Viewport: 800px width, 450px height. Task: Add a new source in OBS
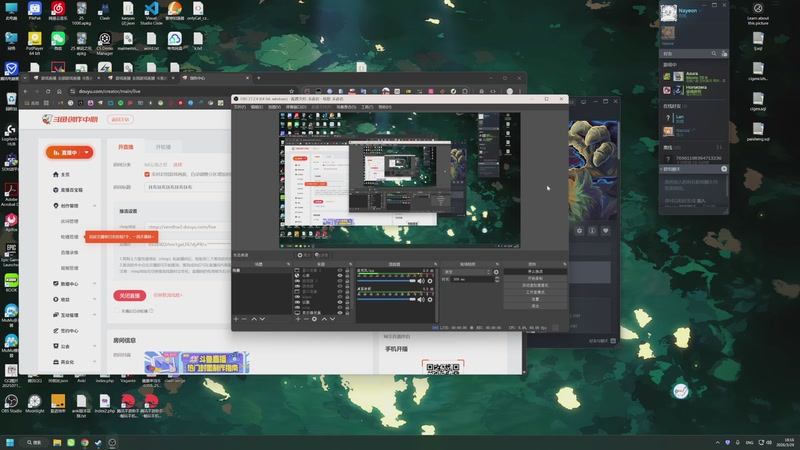click(298, 319)
